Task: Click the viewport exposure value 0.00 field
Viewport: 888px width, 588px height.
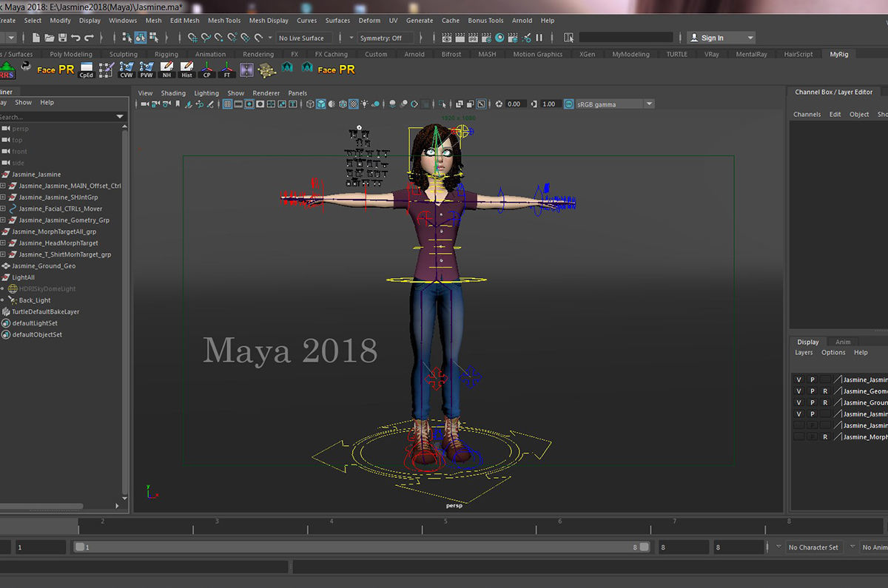Action: (516, 104)
